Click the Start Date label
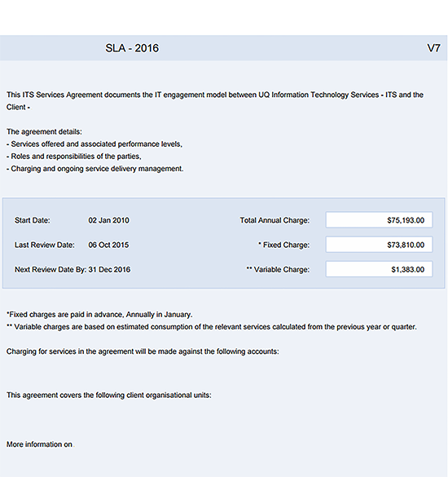 (33, 220)
